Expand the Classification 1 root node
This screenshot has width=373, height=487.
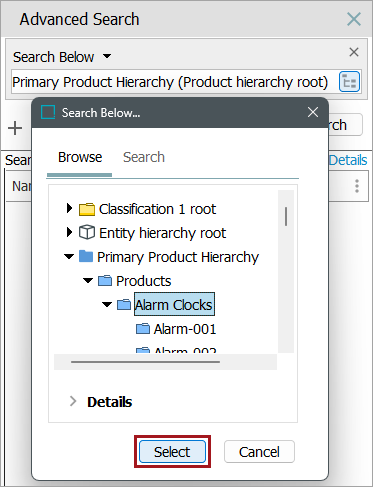coord(69,208)
